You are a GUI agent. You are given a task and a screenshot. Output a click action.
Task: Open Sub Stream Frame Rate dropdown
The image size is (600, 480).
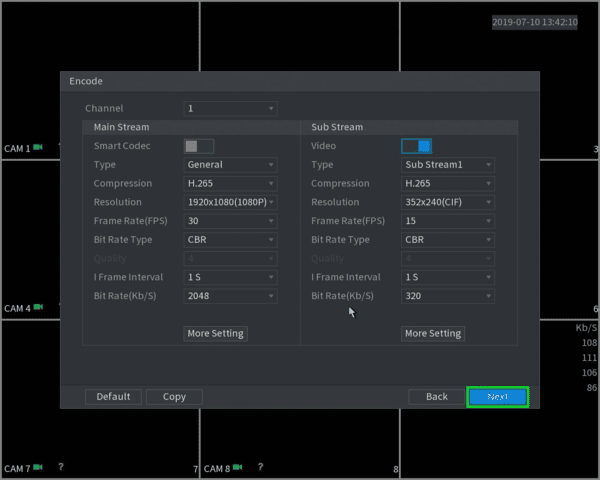[448, 221]
